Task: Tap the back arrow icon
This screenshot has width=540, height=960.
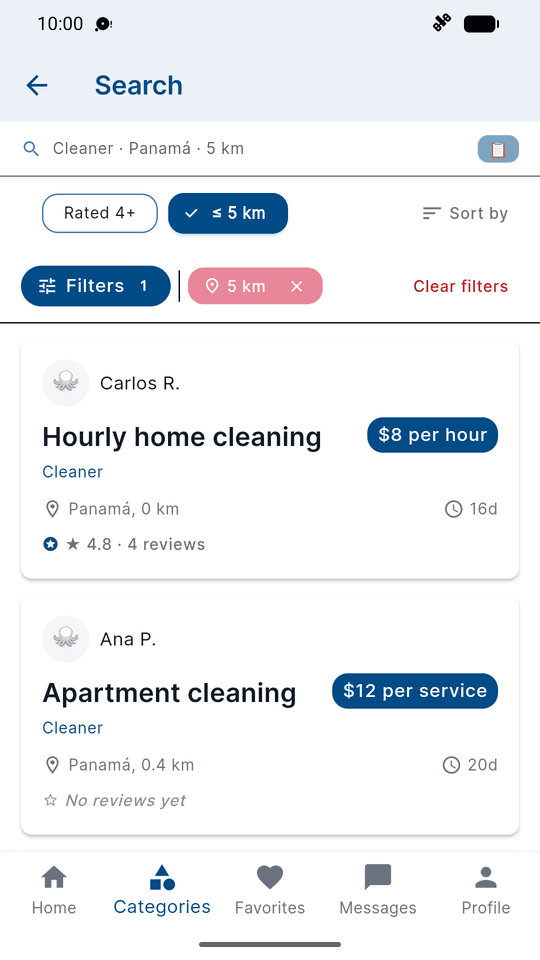Action: point(37,85)
